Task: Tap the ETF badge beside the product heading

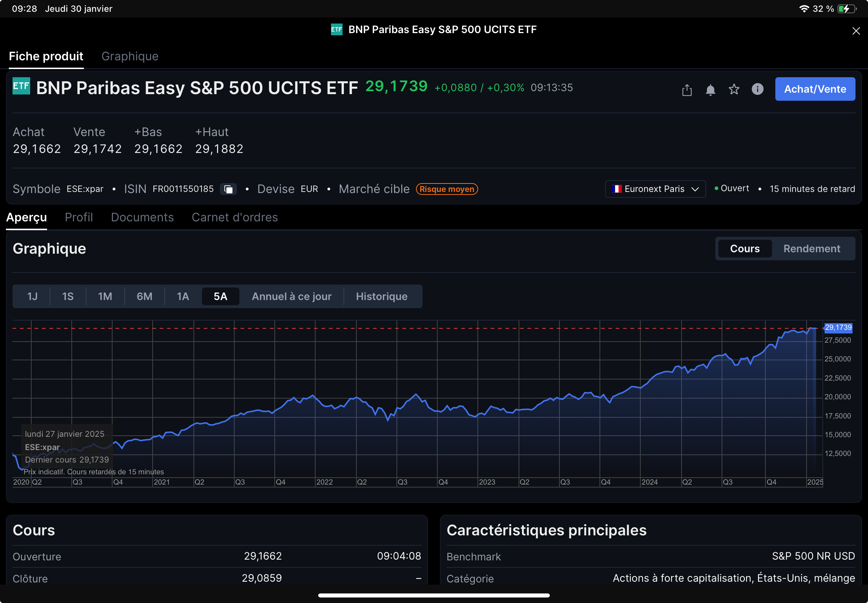Action: click(x=21, y=86)
